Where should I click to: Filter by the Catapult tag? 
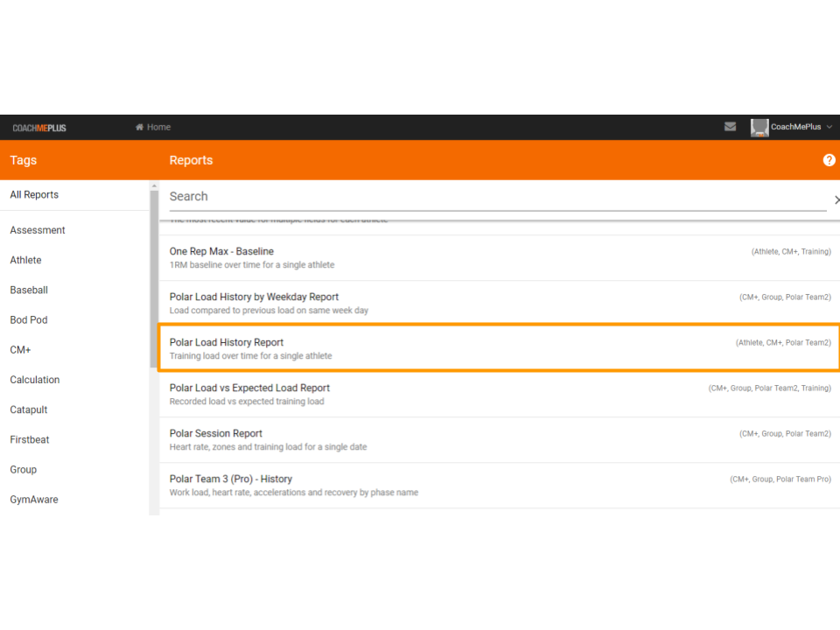(x=29, y=410)
